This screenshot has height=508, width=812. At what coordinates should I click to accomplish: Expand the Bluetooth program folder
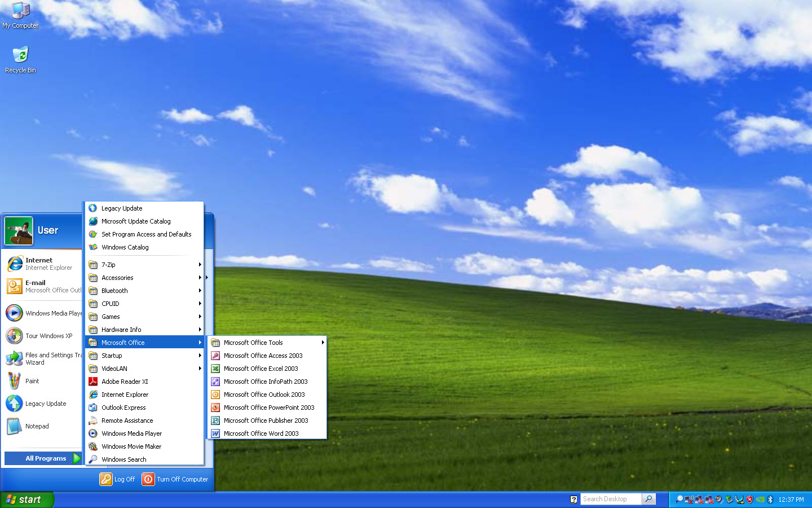pyautogui.click(x=144, y=291)
